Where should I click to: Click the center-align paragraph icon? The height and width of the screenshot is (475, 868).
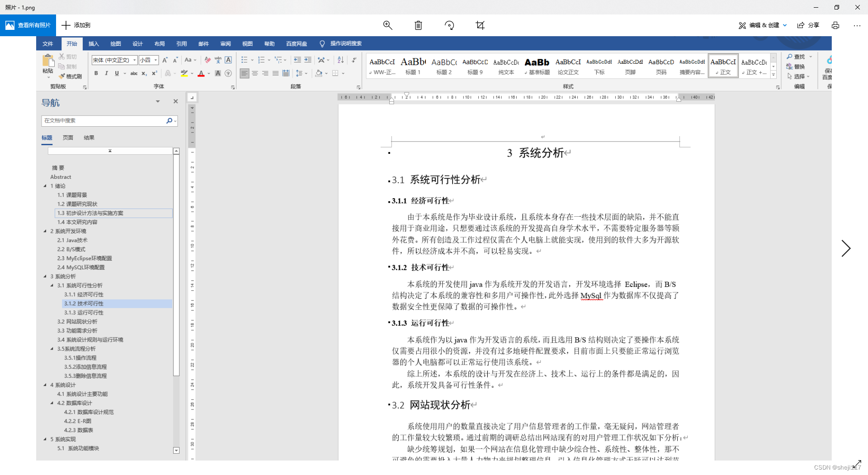[255, 73]
